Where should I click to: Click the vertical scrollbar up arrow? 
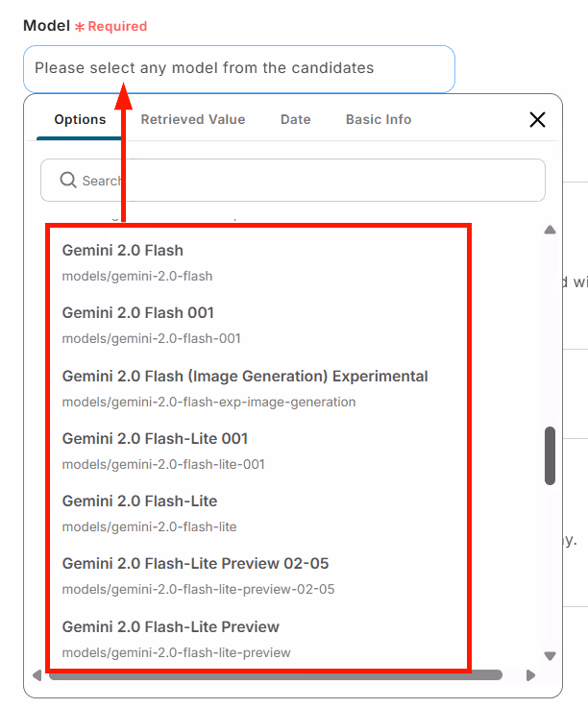(550, 230)
